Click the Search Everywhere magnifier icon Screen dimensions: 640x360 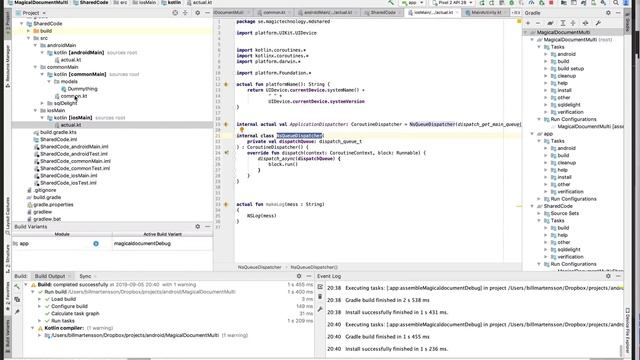tap(616, 2)
